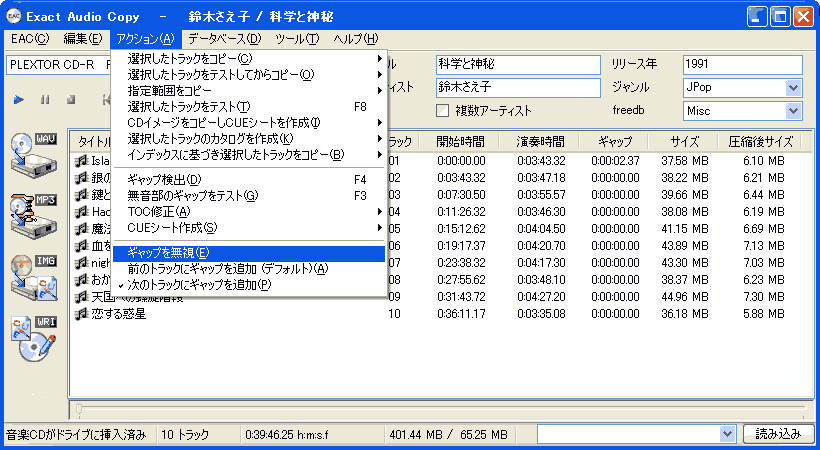The width and height of the screenshot is (820, 450).
Task: Choose 選択したトラックをテスト(T) F8
Action: (x=249, y=107)
